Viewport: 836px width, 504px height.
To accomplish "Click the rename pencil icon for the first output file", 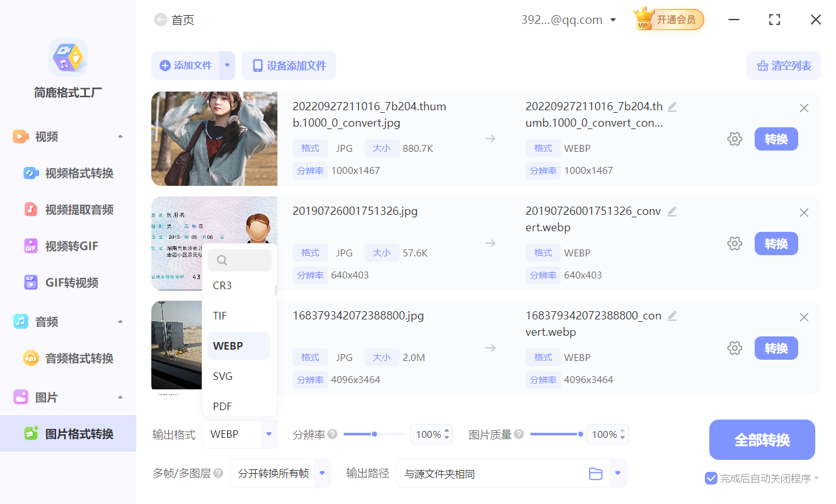I will tap(673, 107).
